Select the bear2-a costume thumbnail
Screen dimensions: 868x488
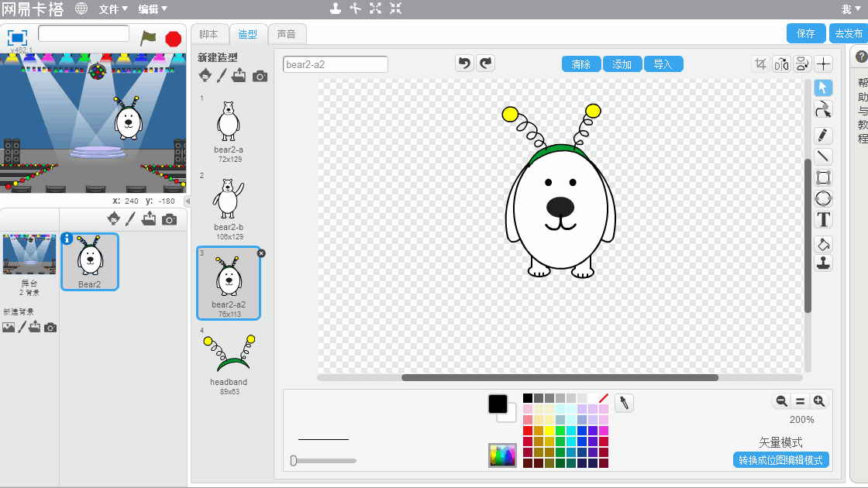coord(229,129)
